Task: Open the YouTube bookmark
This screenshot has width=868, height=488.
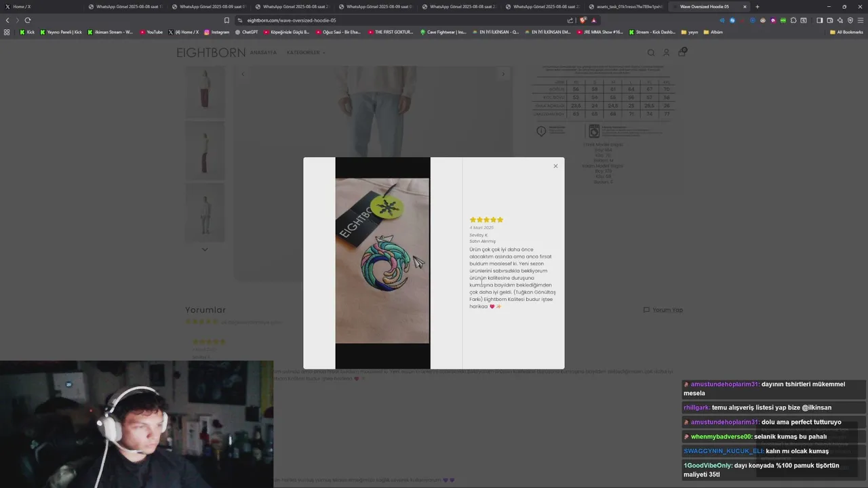Action: pos(151,32)
